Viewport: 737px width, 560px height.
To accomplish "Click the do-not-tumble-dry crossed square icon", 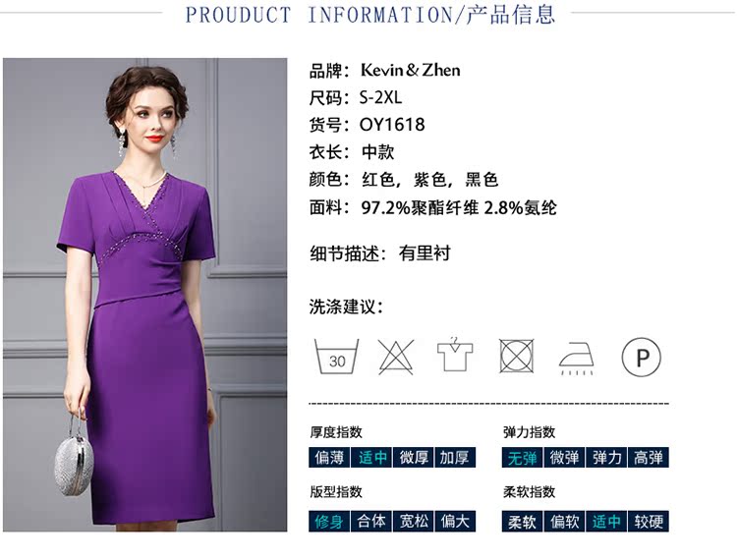I will 517,356.
